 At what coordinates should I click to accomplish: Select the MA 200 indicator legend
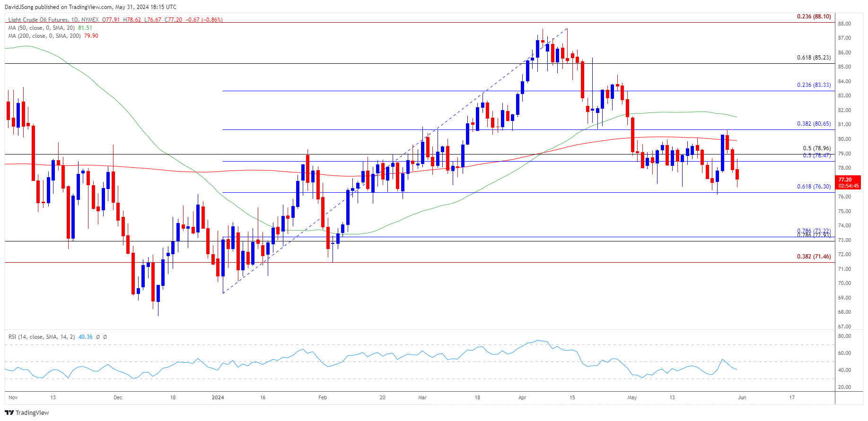pyautogui.click(x=44, y=36)
